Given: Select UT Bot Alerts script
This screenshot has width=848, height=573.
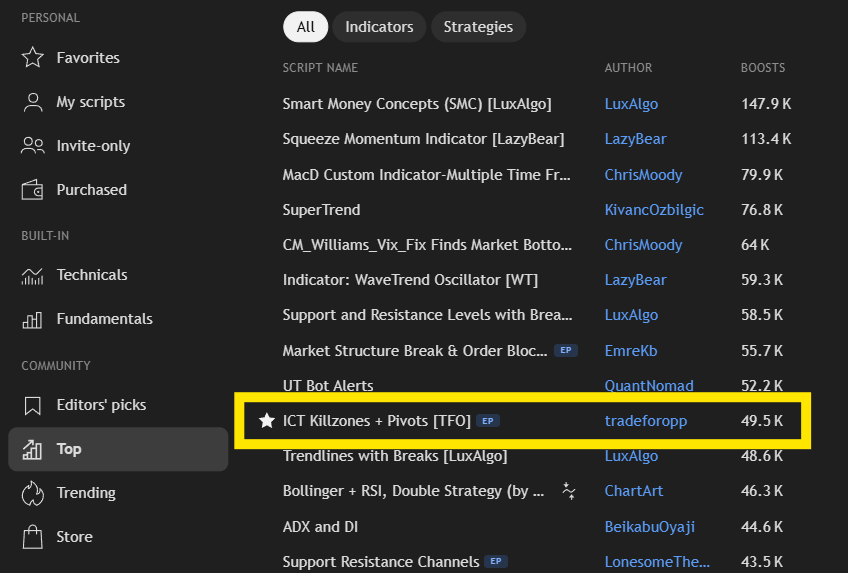Looking at the screenshot, I should [328, 385].
